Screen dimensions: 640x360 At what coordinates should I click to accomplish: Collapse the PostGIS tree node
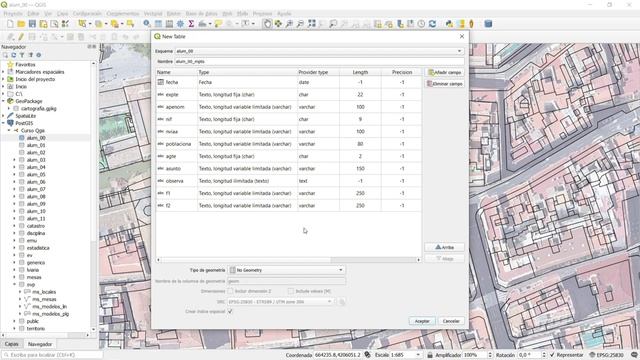click(x=3, y=123)
